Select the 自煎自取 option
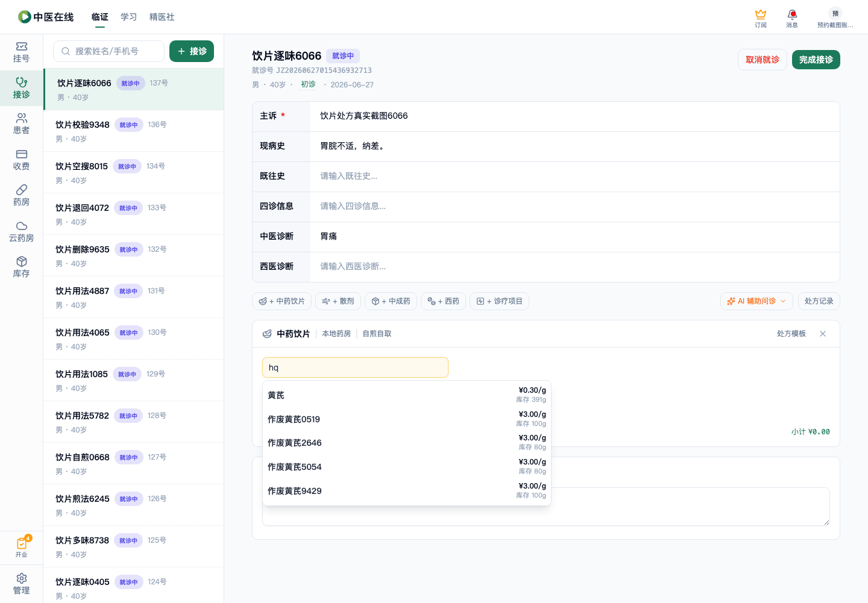Image resolution: width=868 pixels, height=603 pixels. 377,334
